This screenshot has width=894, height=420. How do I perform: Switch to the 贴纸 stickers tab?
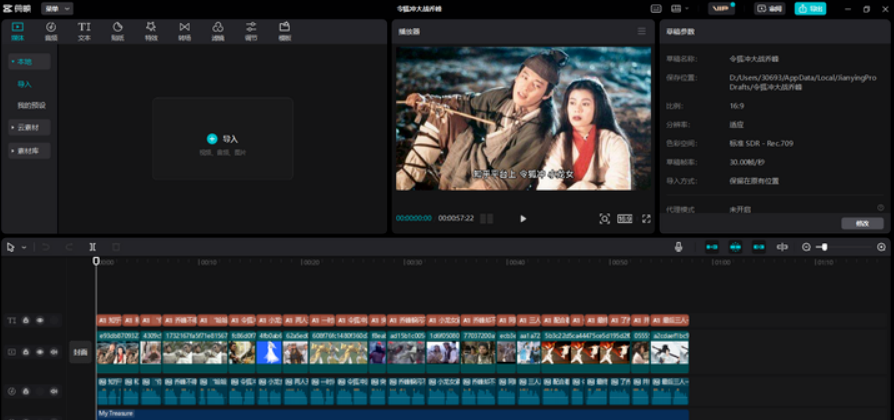coord(117,31)
